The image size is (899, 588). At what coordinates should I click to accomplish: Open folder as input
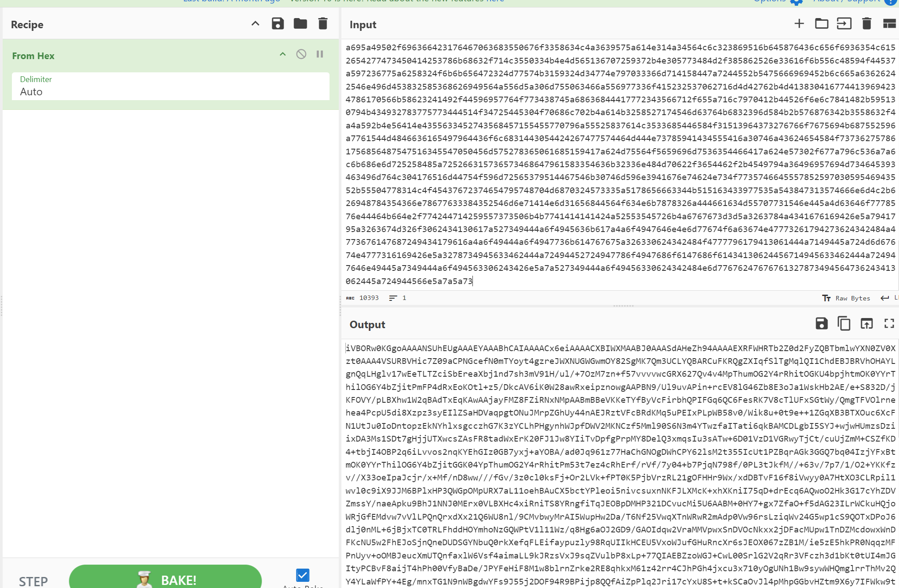821,24
